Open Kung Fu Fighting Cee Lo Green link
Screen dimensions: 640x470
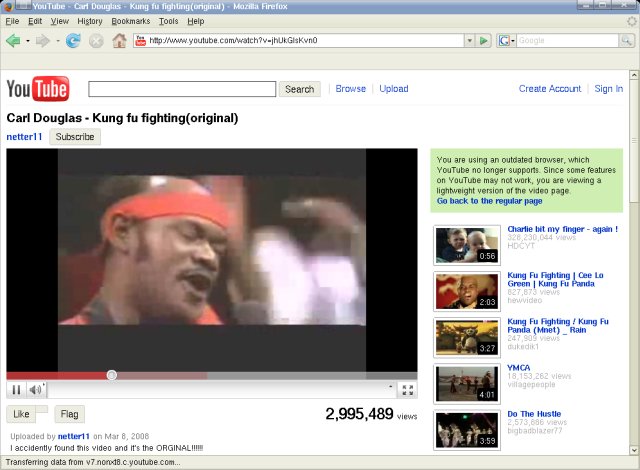(x=556, y=279)
